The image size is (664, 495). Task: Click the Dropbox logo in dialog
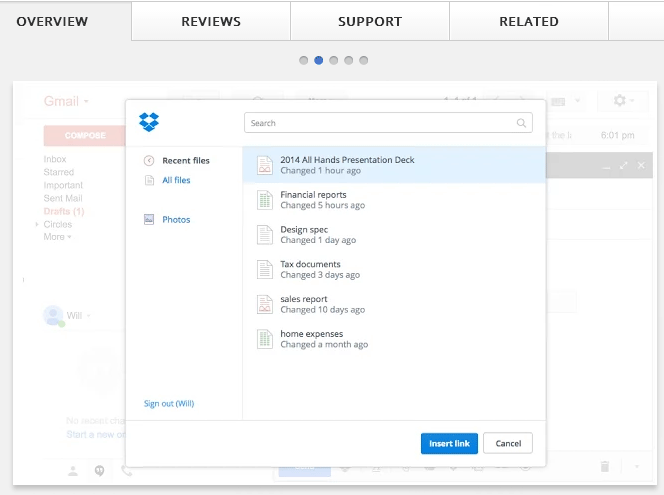pos(149,122)
